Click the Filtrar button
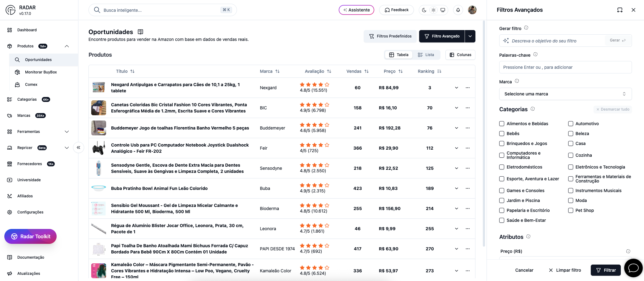The height and width of the screenshot is (281, 644). 605,270
